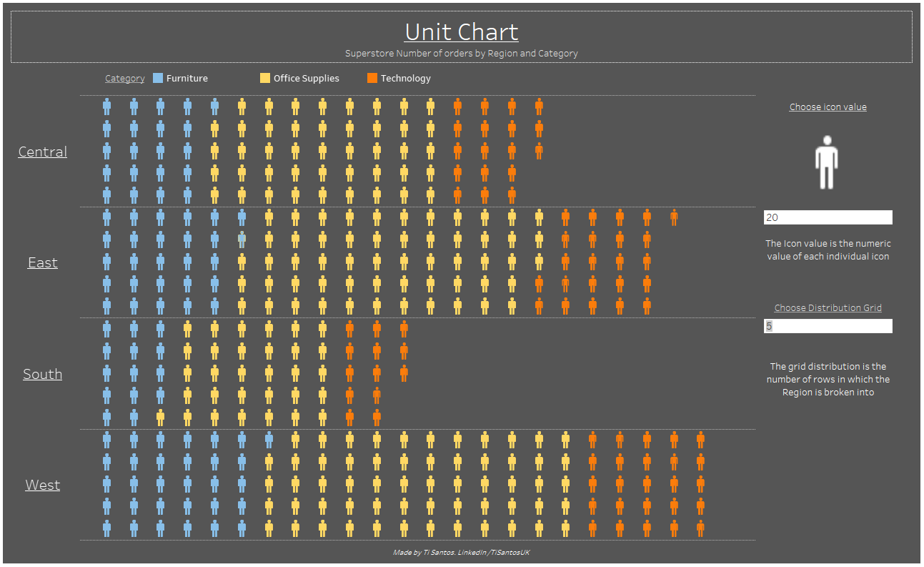Click the distribution grid input showing 5
This screenshot has height=567, width=924.
pos(827,326)
